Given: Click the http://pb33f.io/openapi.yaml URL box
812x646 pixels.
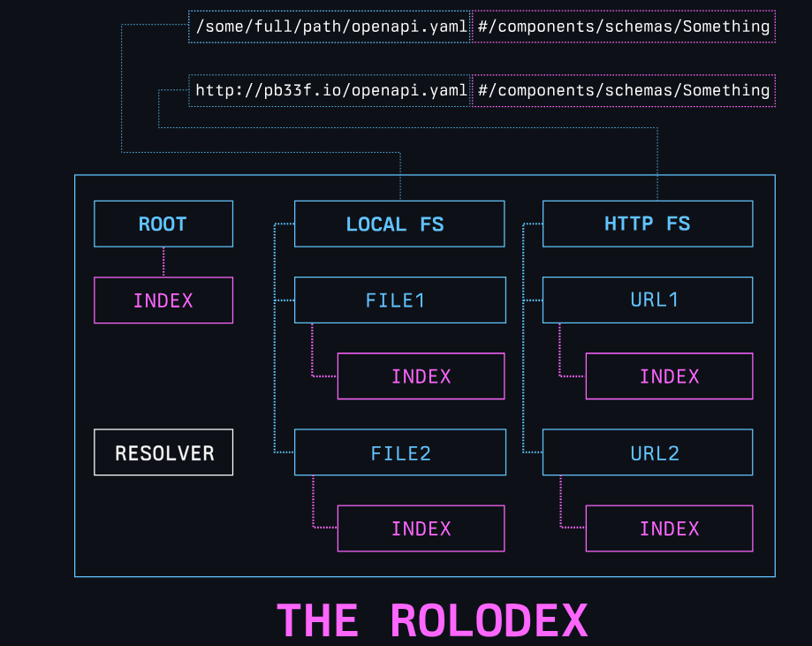Looking at the screenshot, I should click(x=330, y=90).
